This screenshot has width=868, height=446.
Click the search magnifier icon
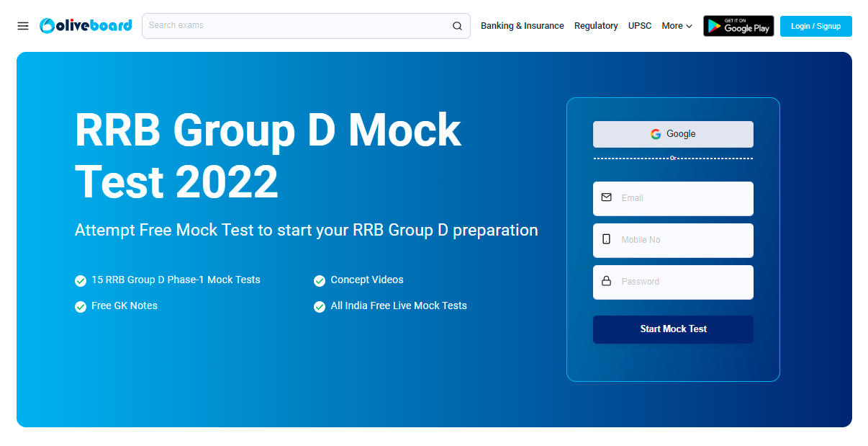[457, 26]
